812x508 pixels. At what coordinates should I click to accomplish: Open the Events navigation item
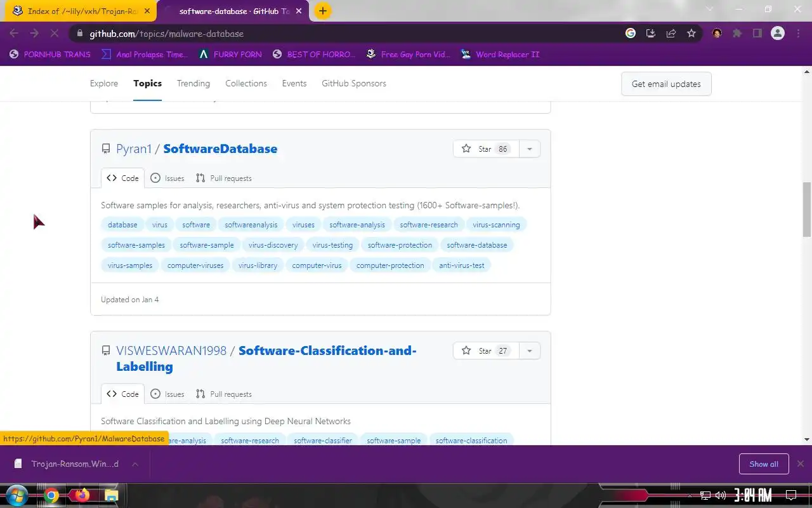tap(294, 83)
